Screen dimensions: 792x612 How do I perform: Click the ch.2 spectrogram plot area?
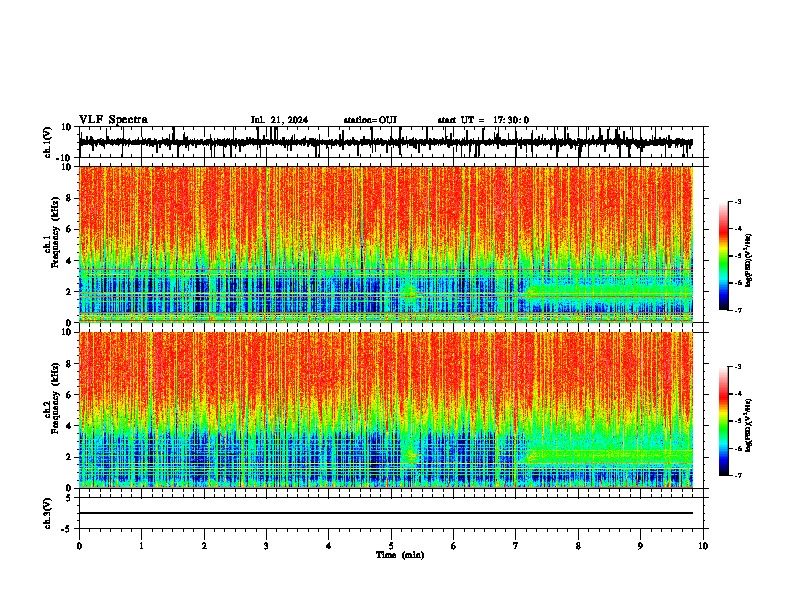(386, 410)
